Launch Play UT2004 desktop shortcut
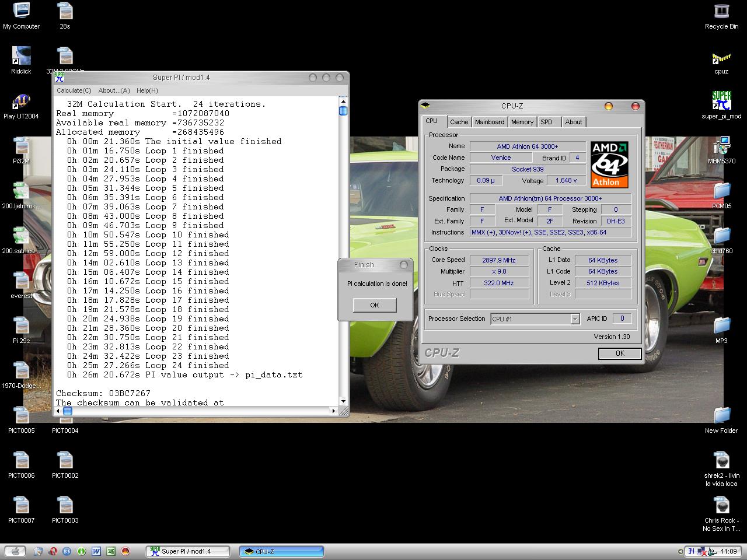Screen dimensions: 747x560 [x=21, y=106]
